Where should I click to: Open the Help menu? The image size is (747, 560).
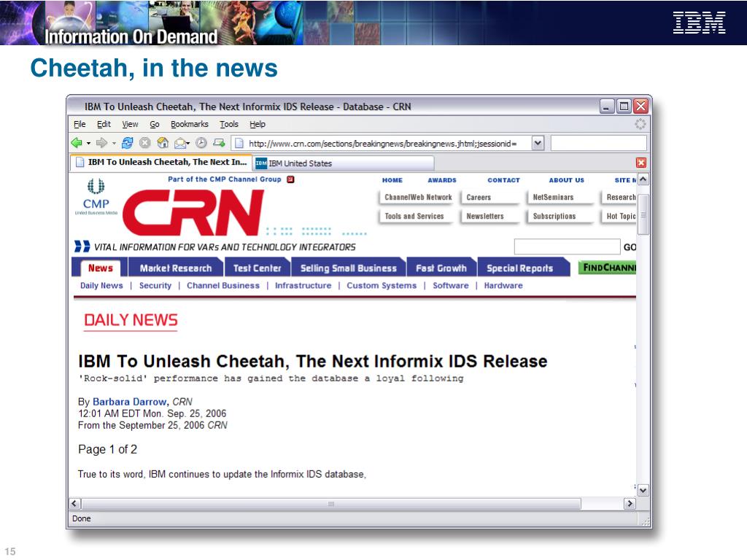point(258,124)
